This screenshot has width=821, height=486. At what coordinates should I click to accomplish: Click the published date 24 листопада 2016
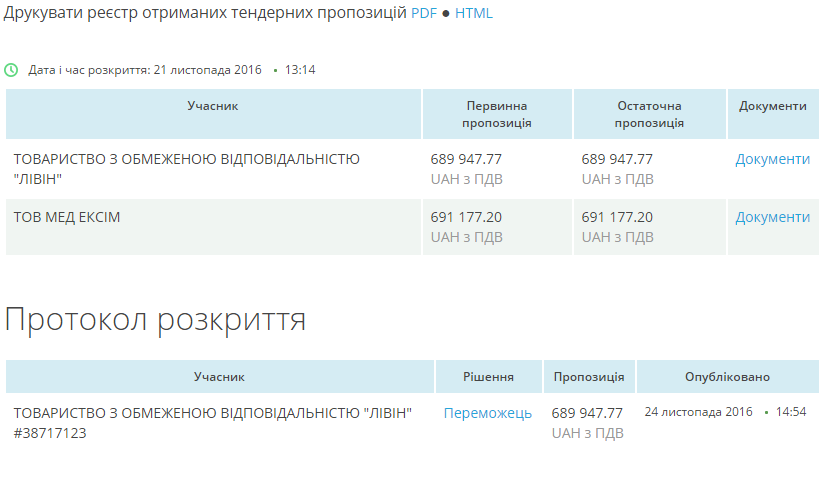point(698,412)
